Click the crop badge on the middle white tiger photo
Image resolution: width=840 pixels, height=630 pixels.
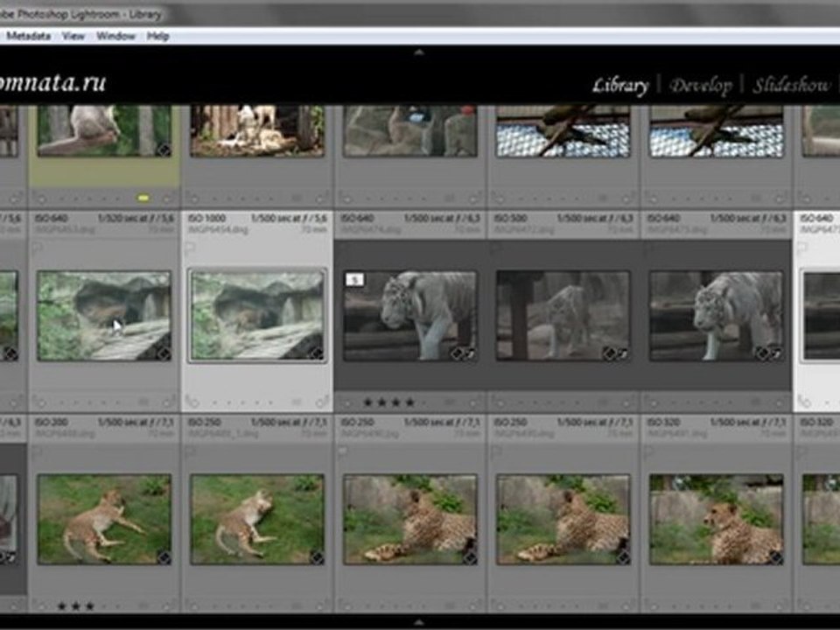click(622, 353)
